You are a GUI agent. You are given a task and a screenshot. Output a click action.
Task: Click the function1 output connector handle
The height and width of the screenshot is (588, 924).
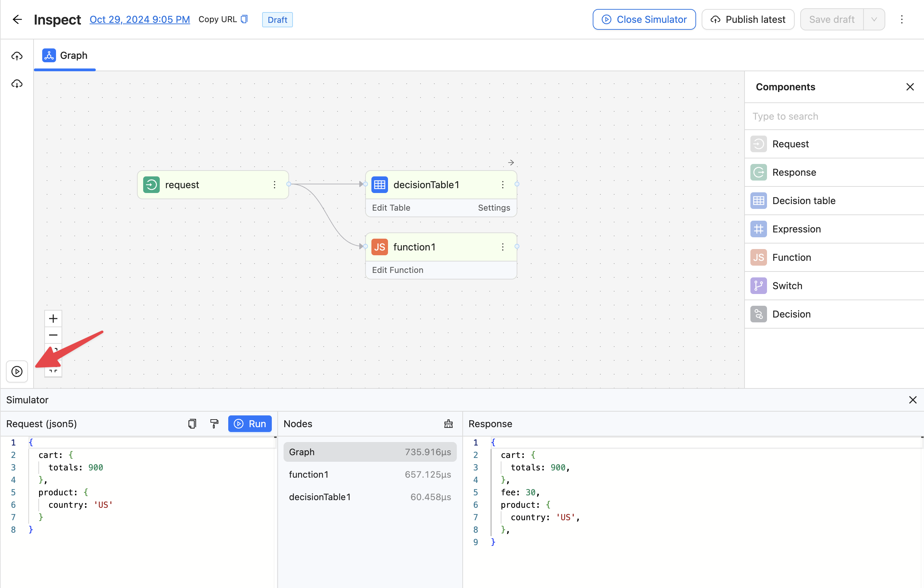(x=517, y=246)
